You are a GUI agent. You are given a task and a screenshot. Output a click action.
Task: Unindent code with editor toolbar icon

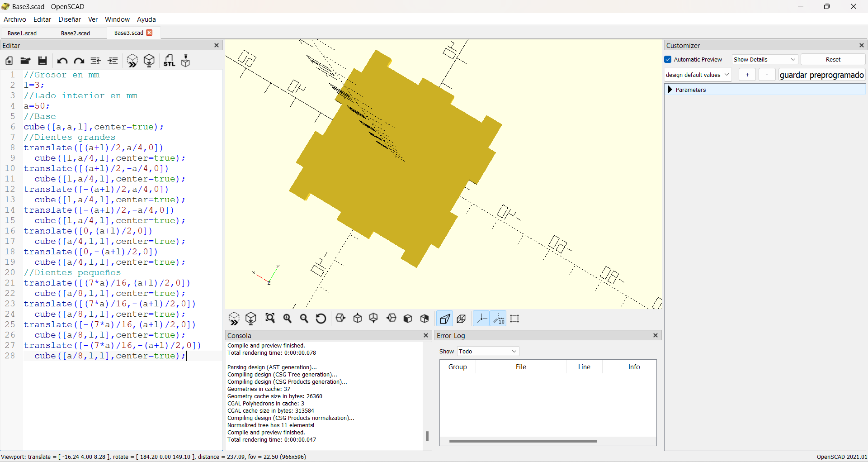tap(96, 61)
